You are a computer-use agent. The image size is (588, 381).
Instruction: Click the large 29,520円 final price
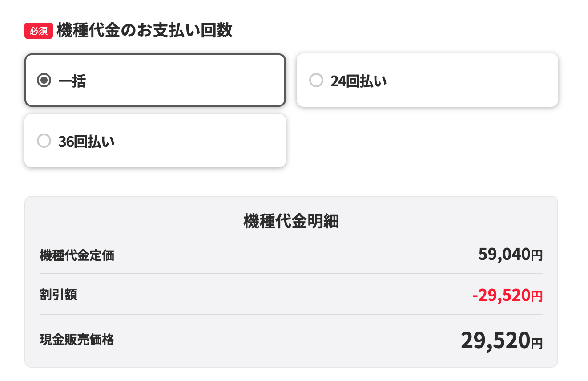pyautogui.click(x=502, y=341)
